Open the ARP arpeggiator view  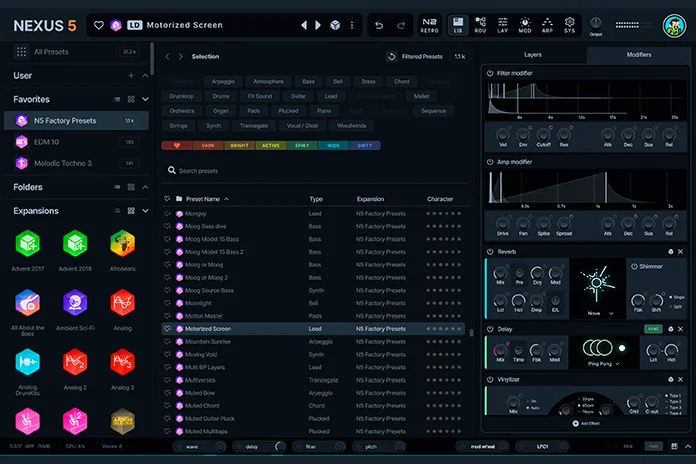coord(547,25)
